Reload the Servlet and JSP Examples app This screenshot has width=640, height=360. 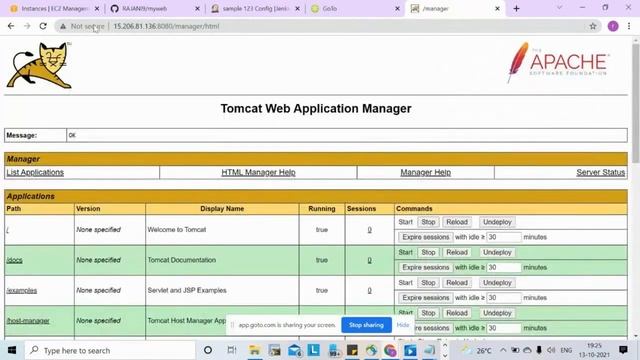[457, 283]
